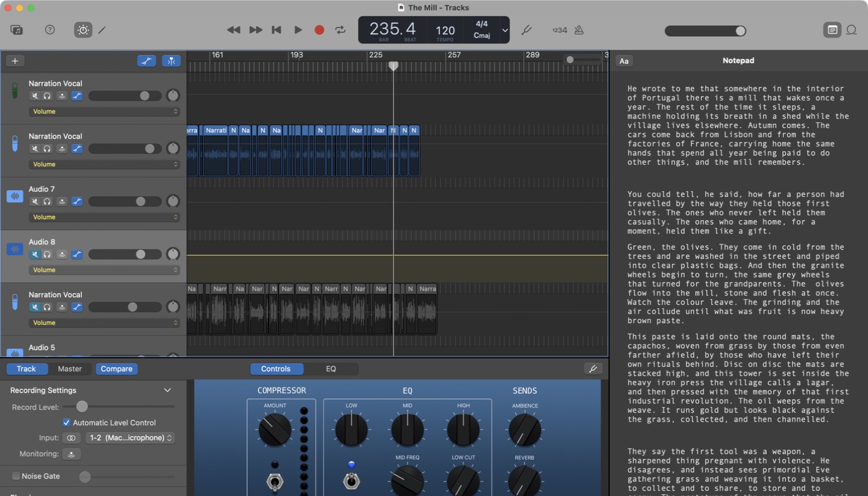Uncheck Automatic Level Control

[67, 423]
